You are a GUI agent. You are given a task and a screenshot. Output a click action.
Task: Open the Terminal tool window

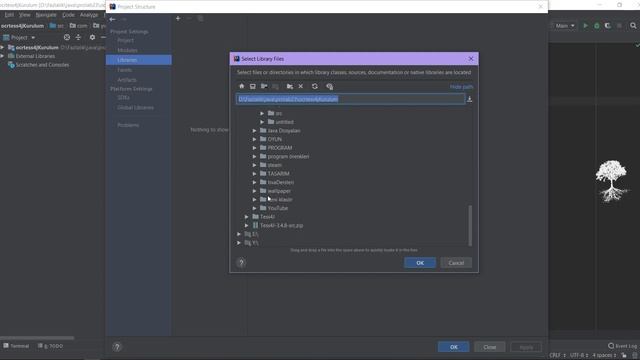pos(16,346)
